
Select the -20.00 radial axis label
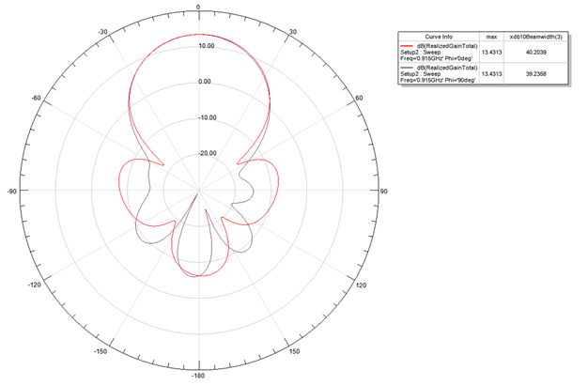208,153
